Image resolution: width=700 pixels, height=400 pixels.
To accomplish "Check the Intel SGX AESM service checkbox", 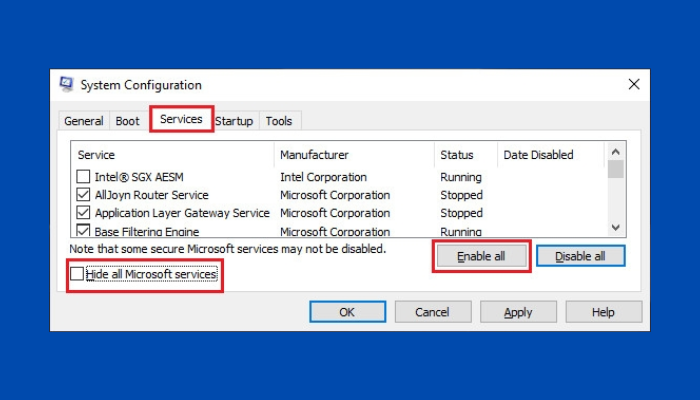I will [x=84, y=177].
